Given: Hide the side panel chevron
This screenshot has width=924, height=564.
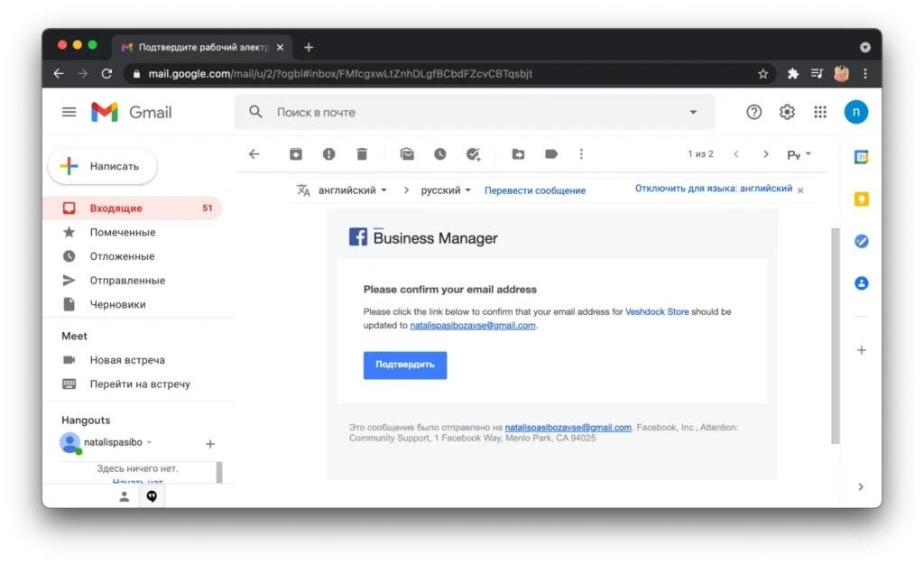Looking at the screenshot, I should click(861, 486).
